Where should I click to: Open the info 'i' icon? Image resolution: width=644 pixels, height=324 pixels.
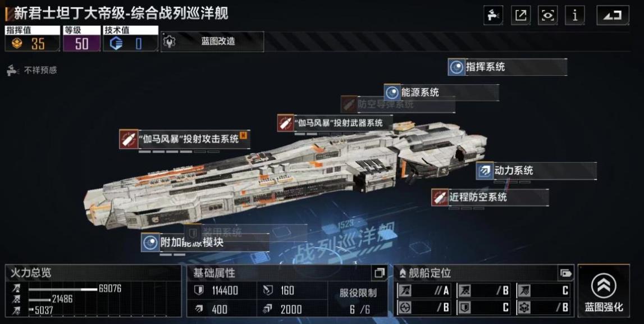coord(575,16)
